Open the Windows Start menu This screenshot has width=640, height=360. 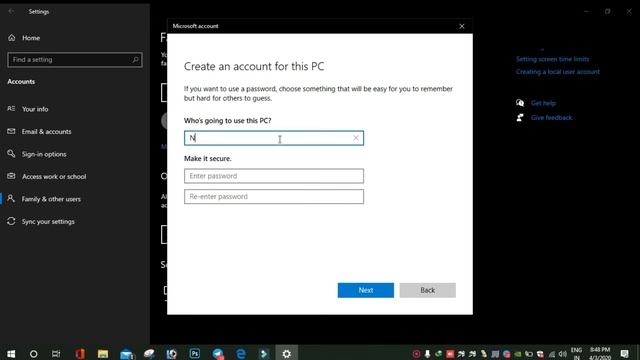[11, 353]
